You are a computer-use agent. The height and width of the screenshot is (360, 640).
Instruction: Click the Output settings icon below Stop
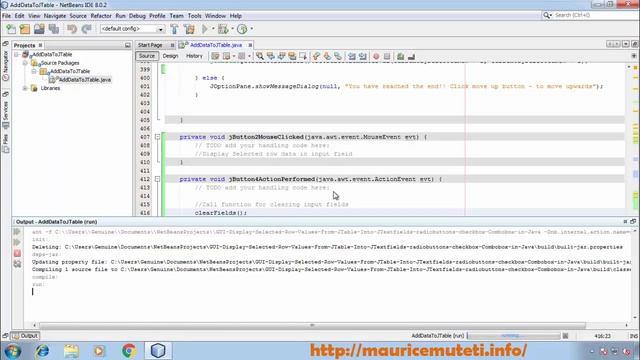click(x=17, y=264)
